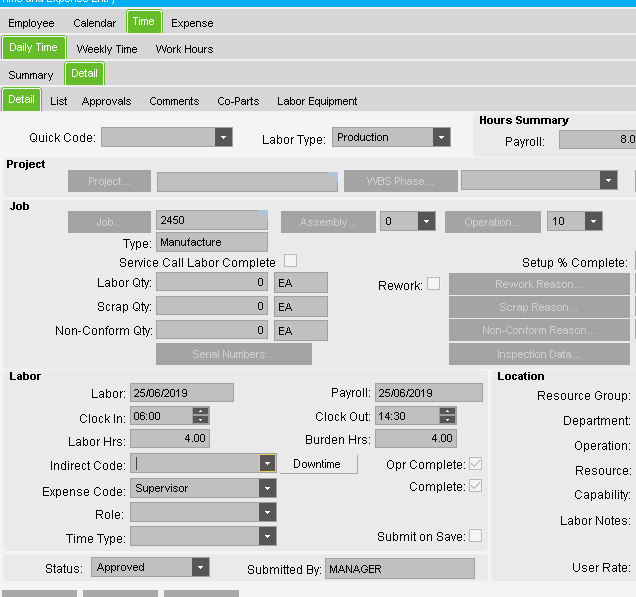Click the Operation... button
636x597 pixels.
pyautogui.click(x=493, y=222)
